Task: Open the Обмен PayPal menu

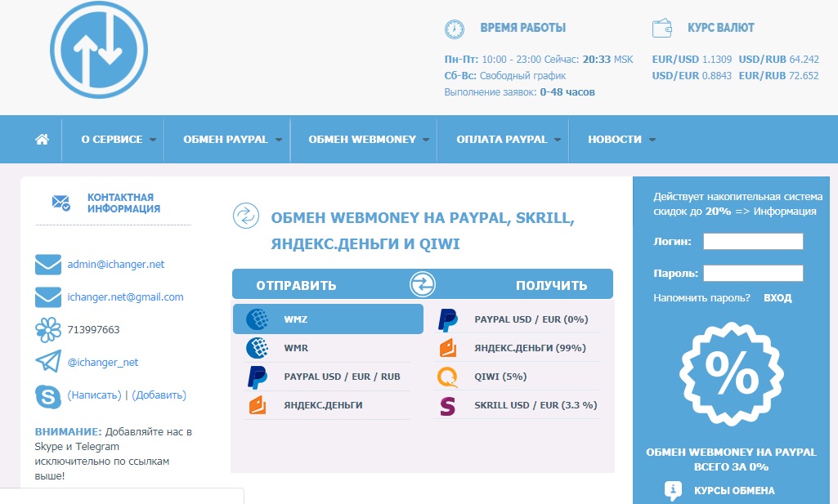Action: pos(226,140)
